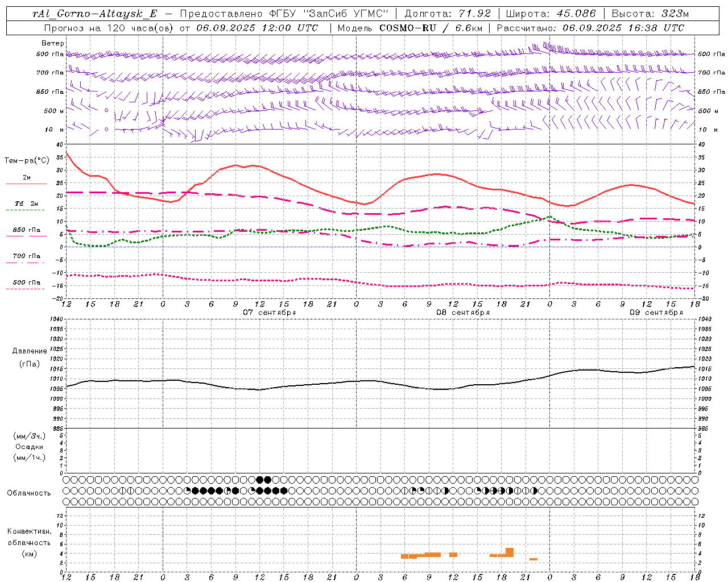
Task: Click the Конвективн. convective cloud label
Action: coord(30,531)
